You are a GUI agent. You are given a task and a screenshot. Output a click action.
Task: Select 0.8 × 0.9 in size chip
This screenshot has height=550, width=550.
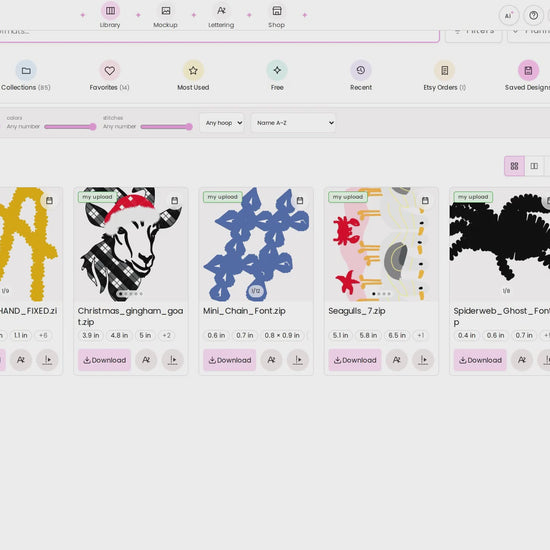pos(282,335)
